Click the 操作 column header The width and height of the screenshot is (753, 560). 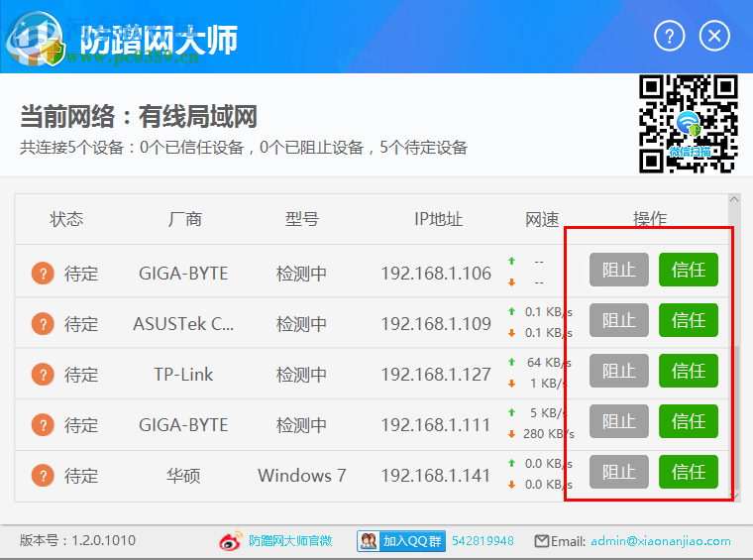click(650, 219)
